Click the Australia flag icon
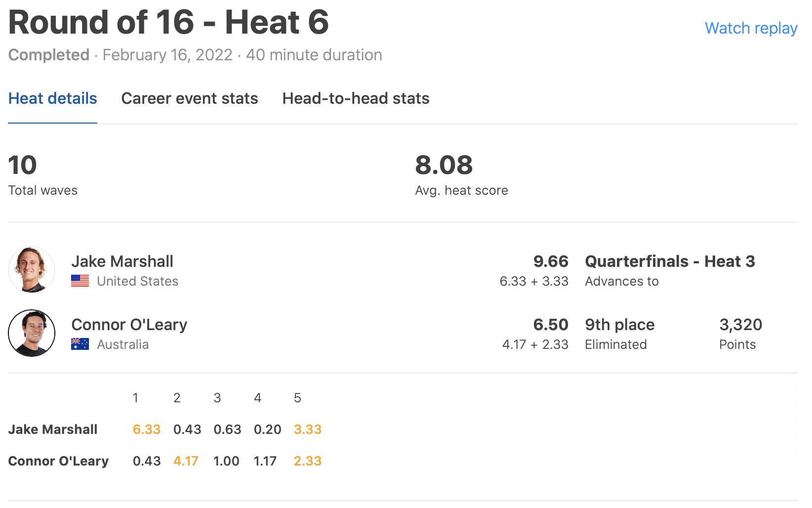The width and height of the screenshot is (812, 508). click(x=80, y=344)
